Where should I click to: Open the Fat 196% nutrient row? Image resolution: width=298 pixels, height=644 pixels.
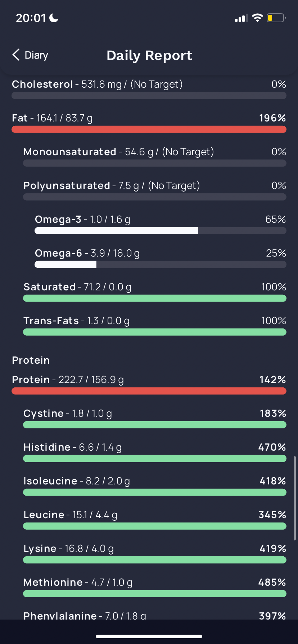click(149, 123)
